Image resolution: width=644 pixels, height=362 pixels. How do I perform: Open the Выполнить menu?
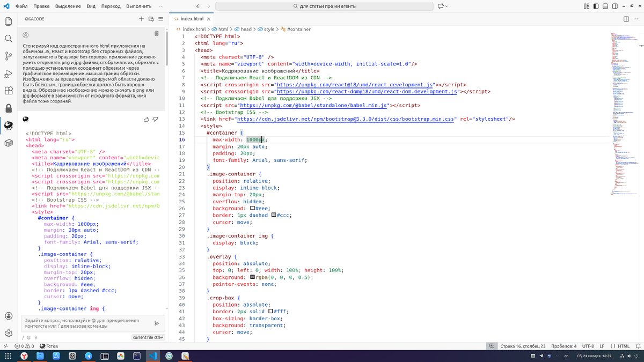pos(138,6)
